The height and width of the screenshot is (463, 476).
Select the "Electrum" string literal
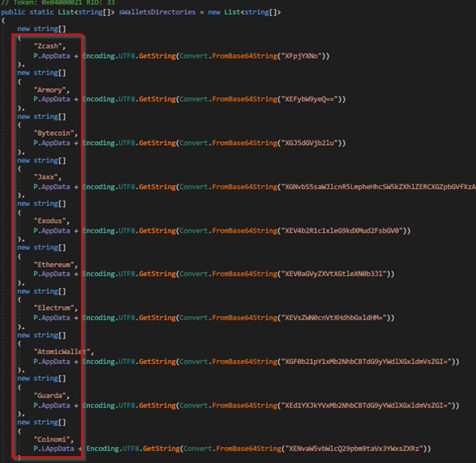tap(56, 308)
